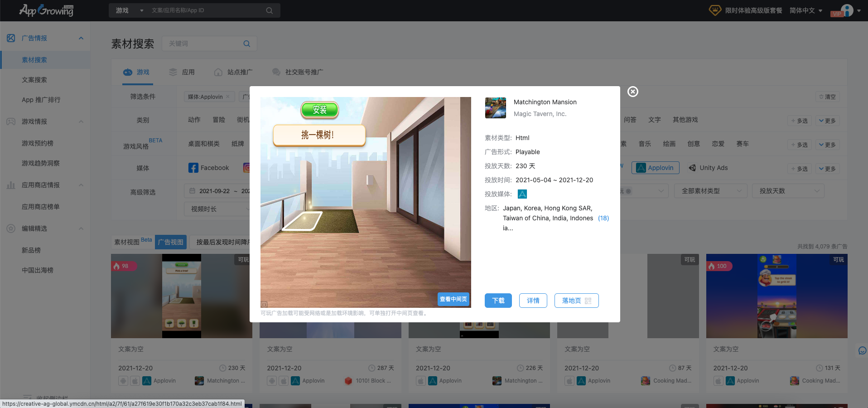This screenshot has width=868, height=408.
Task: Focus the top search field for app name
Action: tap(206, 10)
